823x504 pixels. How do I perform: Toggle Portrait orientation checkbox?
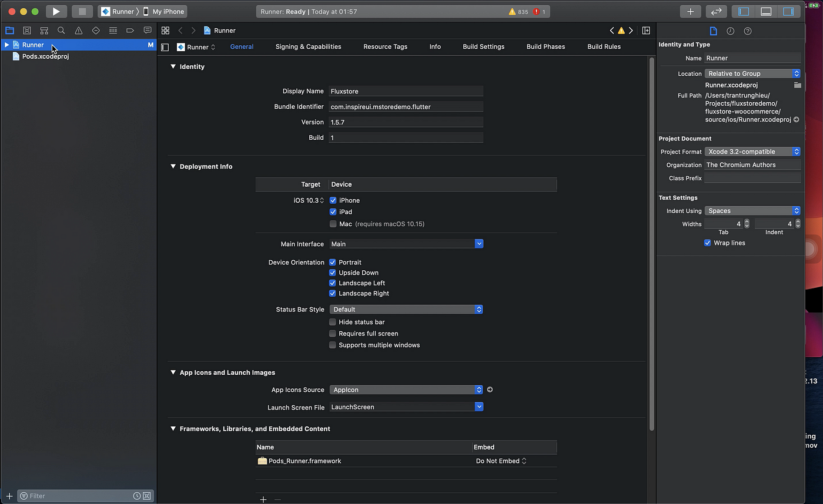tap(333, 263)
